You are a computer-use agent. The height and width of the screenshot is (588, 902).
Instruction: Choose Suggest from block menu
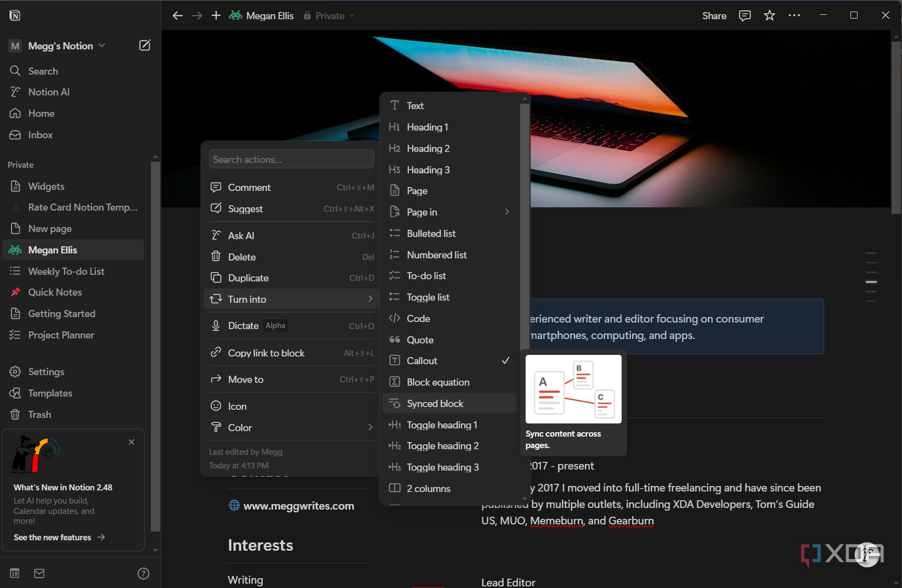(291, 209)
